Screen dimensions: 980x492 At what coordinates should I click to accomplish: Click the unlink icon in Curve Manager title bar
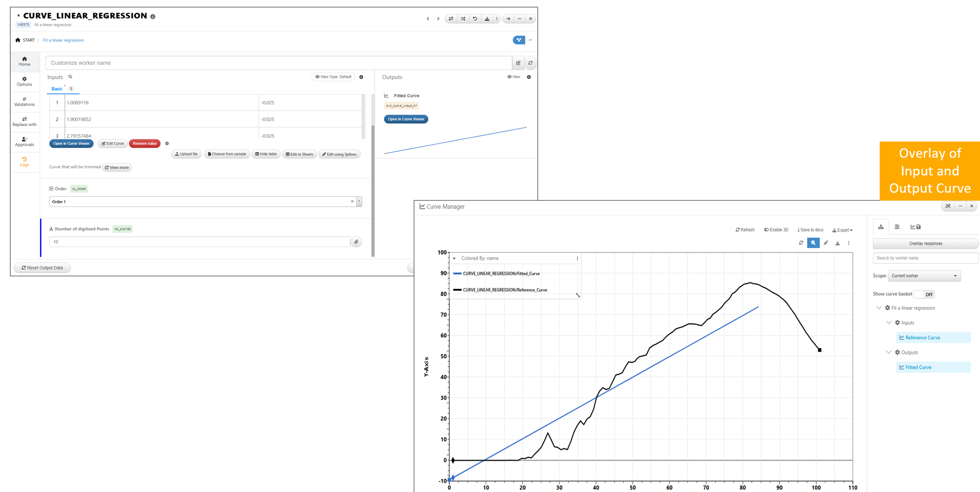coord(948,206)
